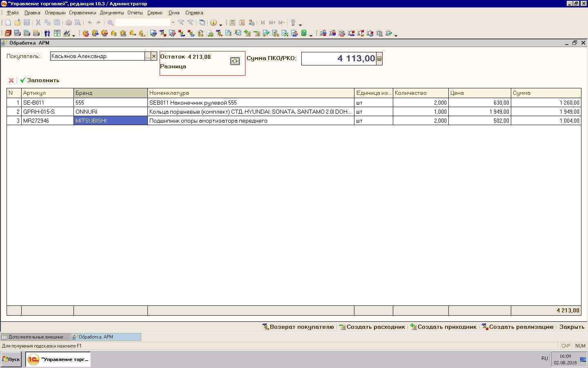Expand the dropdown arrow next to the wrench icon
The image size is (588, 368).
pos(300,25)
